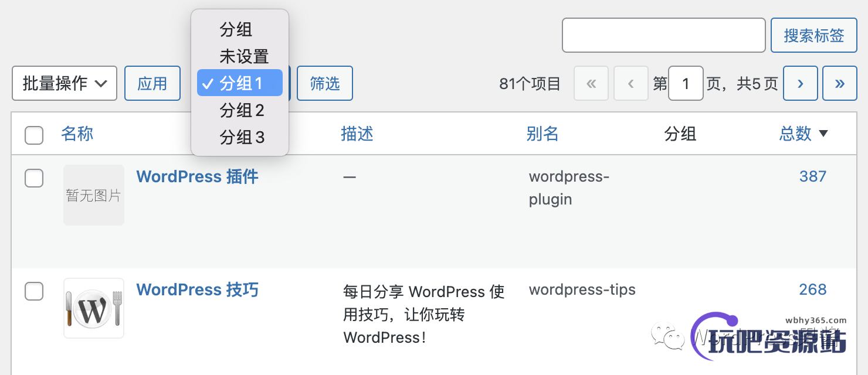This screenshot has height=375, width=868.
Task: Go to next page with › arrow icon
Action: click(801, 83)
